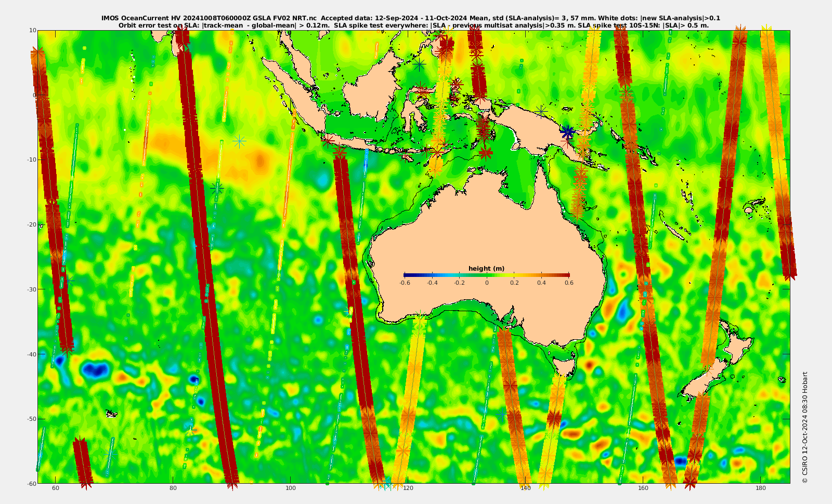832x504 pixels.
Task: Click longitude label 140 on the bottom axis
Action: pyautogui.click(x=526, y=488)
